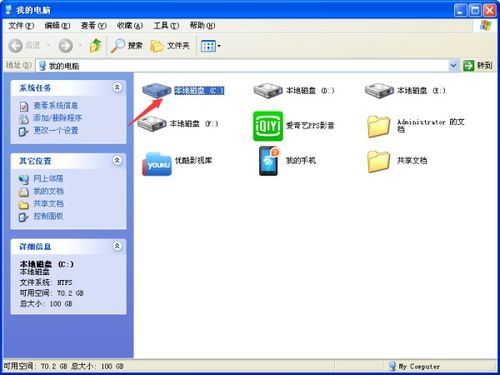Toggle the Folders pane toolbar button
The image size is (500, 375).
(170, 46)
